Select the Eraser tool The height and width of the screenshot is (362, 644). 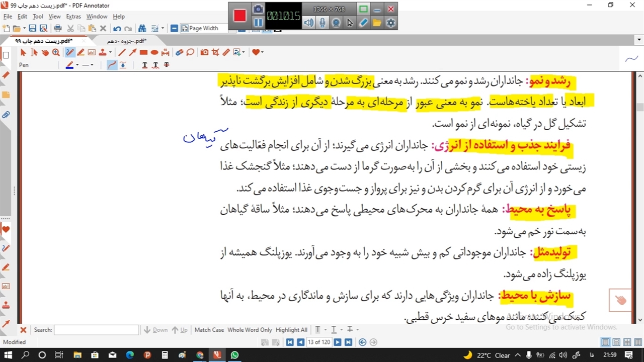pyautogui.click(x=179, y=52)
